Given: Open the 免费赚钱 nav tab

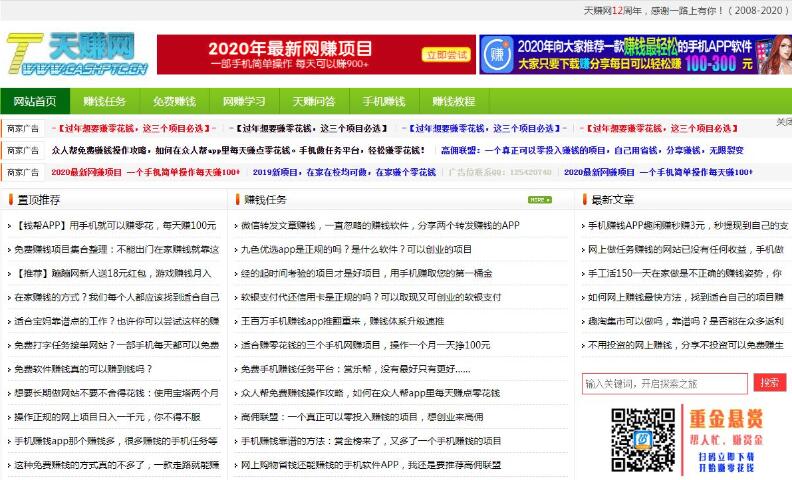Looking at the screenshot, I should [x=174, y=101].
